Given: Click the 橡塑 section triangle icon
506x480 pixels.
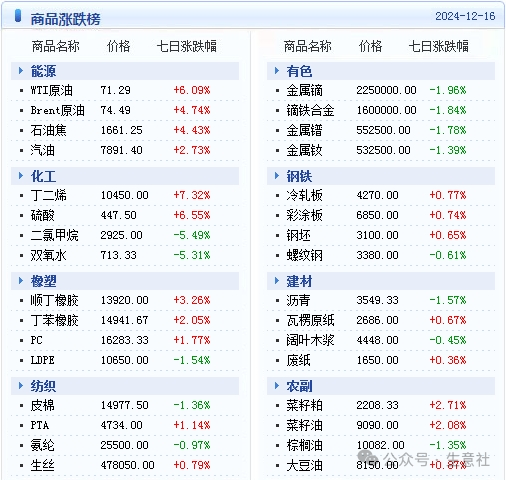Looking at the screenshot, I should point(21,281).
